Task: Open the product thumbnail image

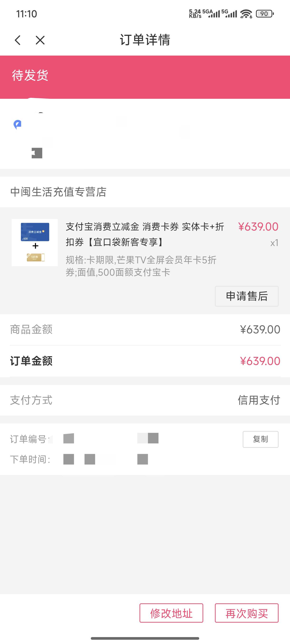Action: pos(35,242)
